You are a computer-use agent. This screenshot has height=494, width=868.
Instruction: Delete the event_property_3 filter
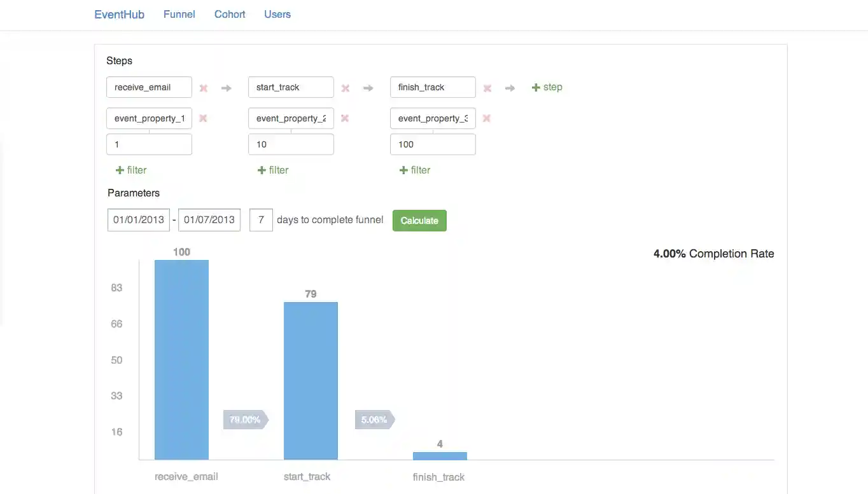click(487, 118)
